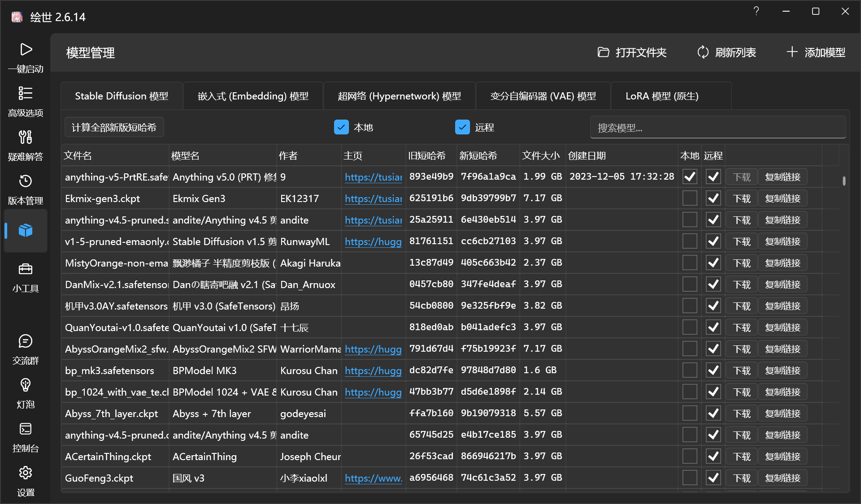Download the v1-5-pruned-emaonly model
This screenshot has height=504, width=861.
[742, 241]
